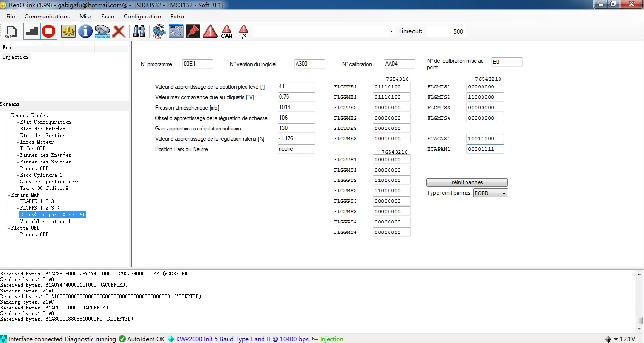Click the car vehicle identification icon
This screenshot has width=644, height=343.
[102, 32]
